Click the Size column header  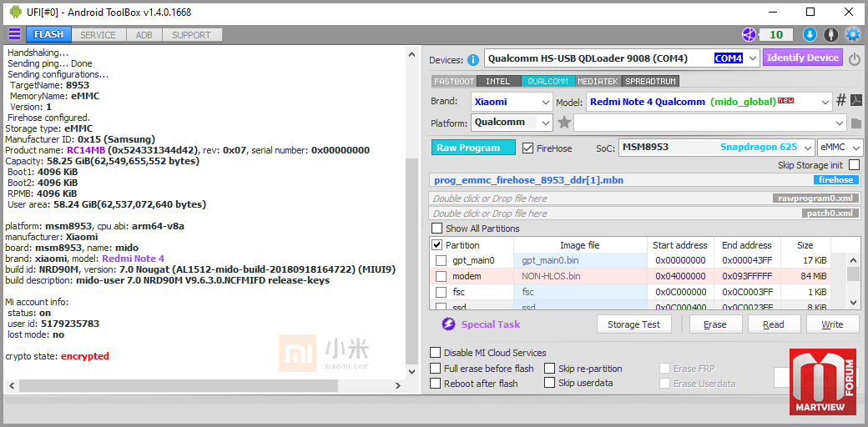(805, 245)
